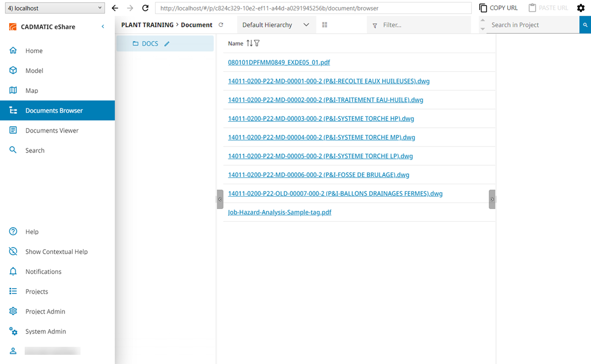Click PLANT TRAINING breadcrumb
The image size is (591, 364).
[147, 25]
